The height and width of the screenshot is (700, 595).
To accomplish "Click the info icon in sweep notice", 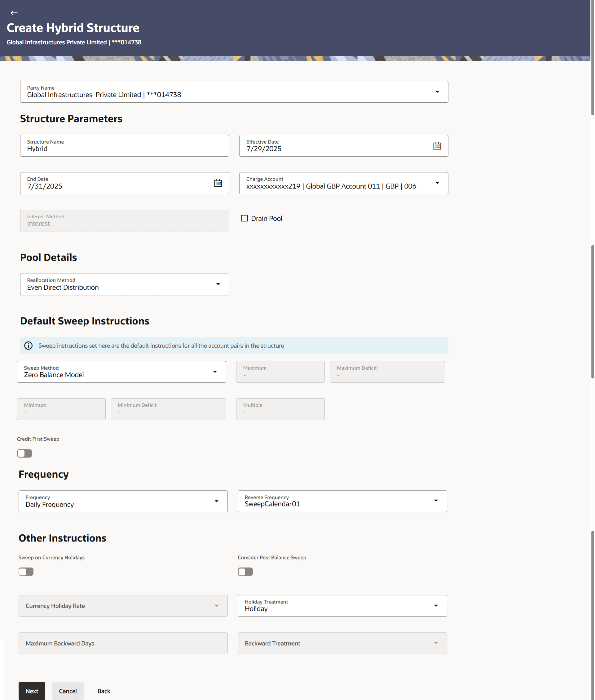I will (x=28, y=346).
